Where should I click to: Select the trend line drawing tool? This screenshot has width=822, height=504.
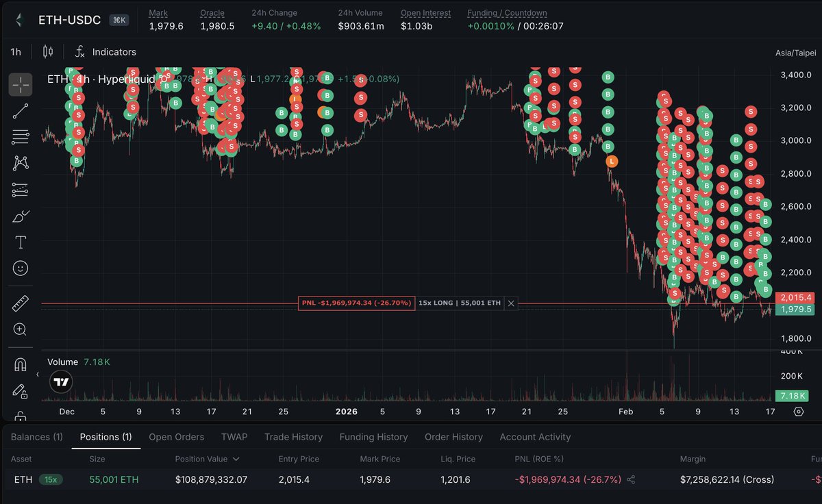point(21,111)
